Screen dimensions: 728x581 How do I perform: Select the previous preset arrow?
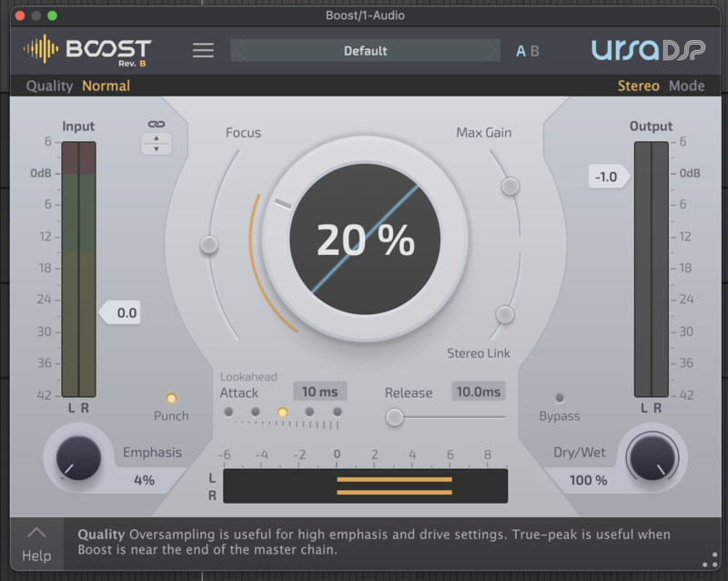[x=239, y=50]
